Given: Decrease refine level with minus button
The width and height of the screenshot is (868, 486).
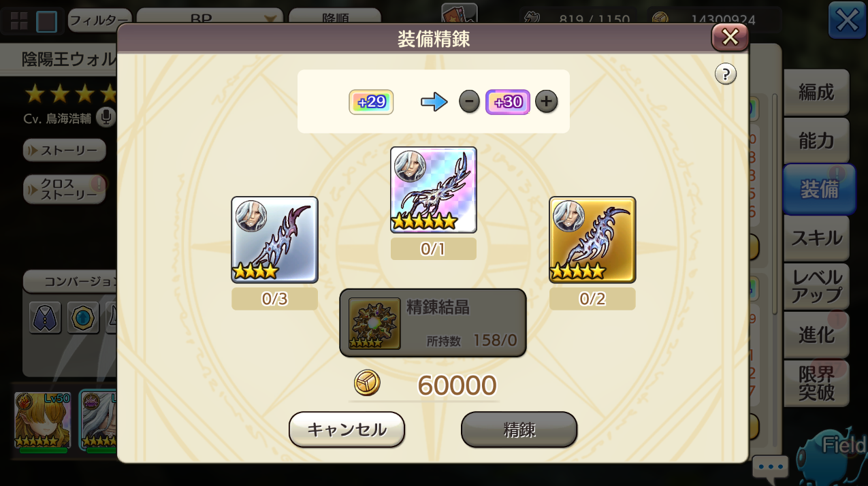Looking at the screenshot, I should pyautogui.click(x=469, y=102).
